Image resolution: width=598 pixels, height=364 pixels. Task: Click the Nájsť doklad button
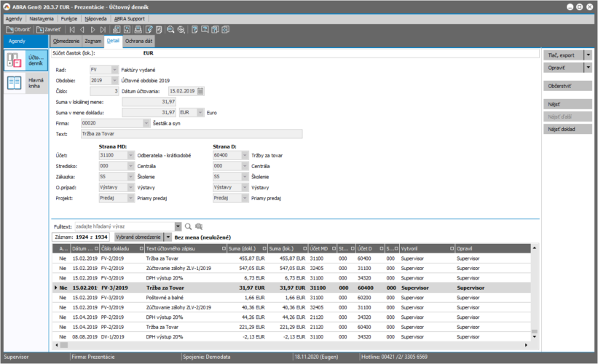[x=567, y=129]
